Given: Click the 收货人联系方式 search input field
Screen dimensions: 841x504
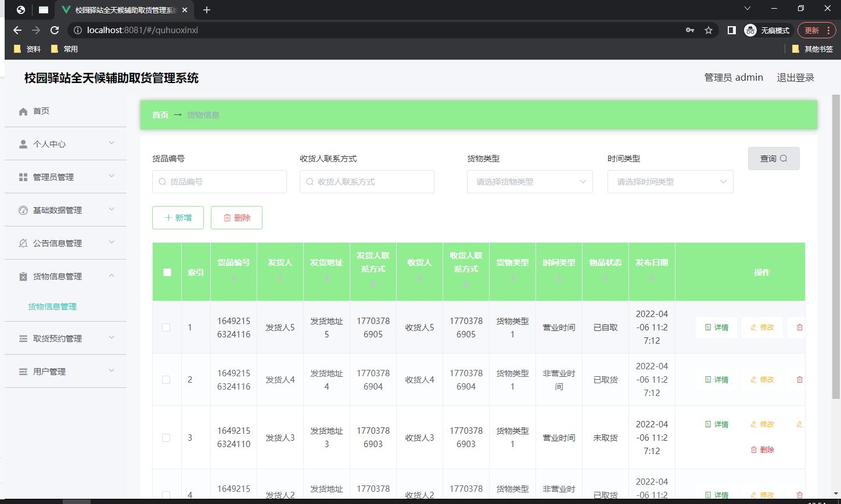Looking at the screenshot, I should coord(367,182).
